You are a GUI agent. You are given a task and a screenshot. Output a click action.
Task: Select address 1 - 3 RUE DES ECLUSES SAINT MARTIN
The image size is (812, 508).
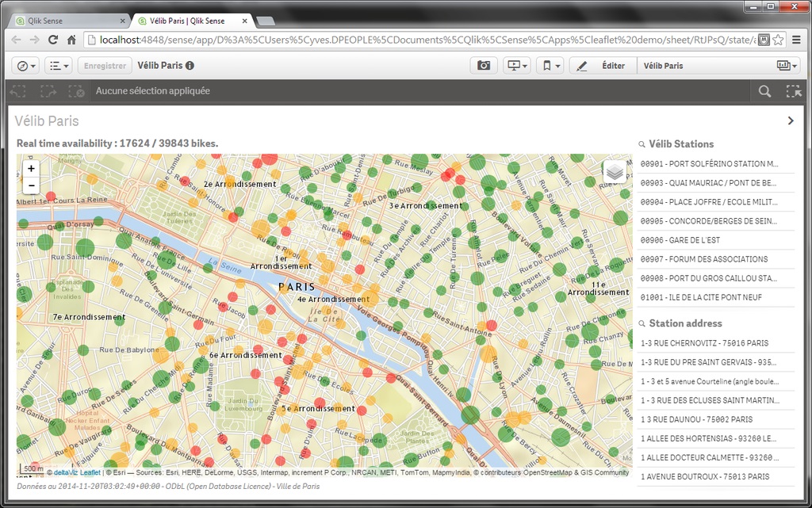click(716, 400)
